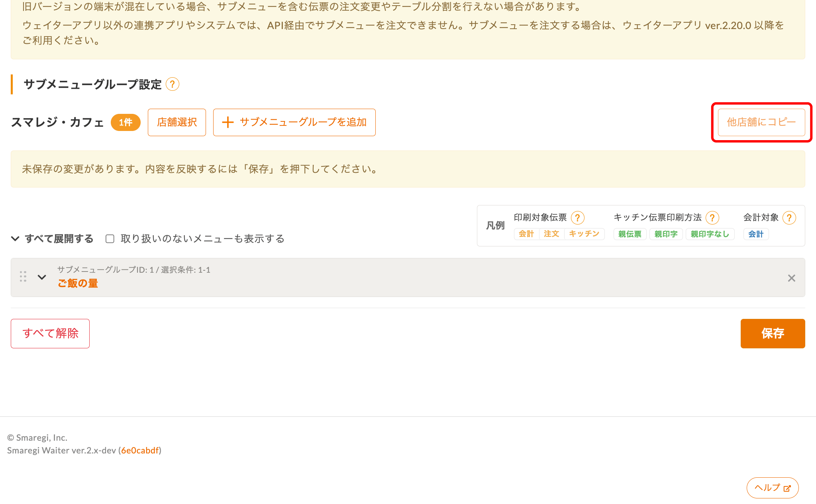Remove the ご飯の量 submenu group with X
The height and width of the screenshot is (504, 816).
click(791, 278)
